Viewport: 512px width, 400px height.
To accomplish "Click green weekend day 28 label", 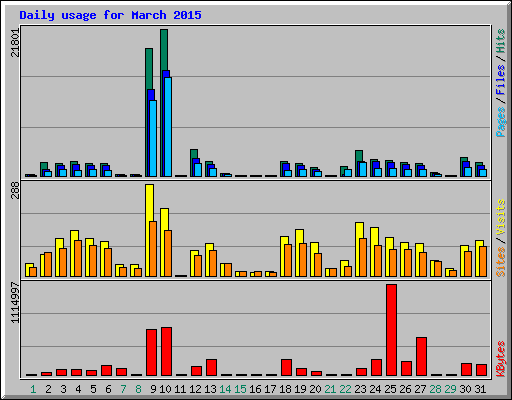I will [435, 389].
